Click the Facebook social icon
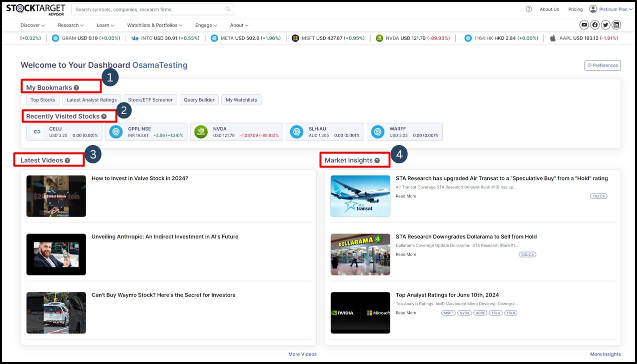Image resolution: width=637 pixels, height=364 pixels. pos(594,24)
